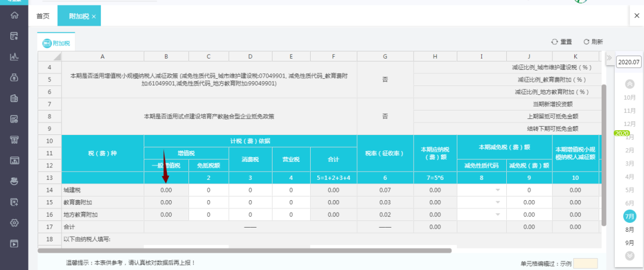Click the video play icon in sidebar

pos(14,243)
